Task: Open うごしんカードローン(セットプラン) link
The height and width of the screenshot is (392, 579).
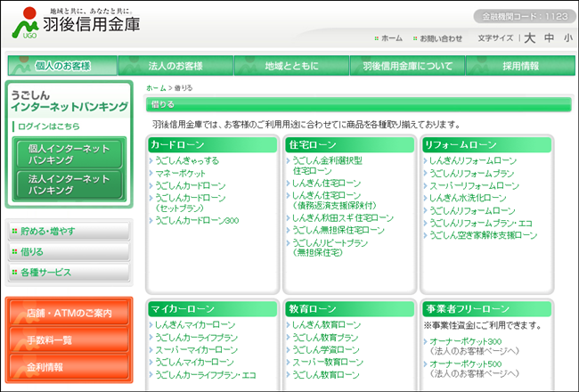Action: (x=190, y=203)
